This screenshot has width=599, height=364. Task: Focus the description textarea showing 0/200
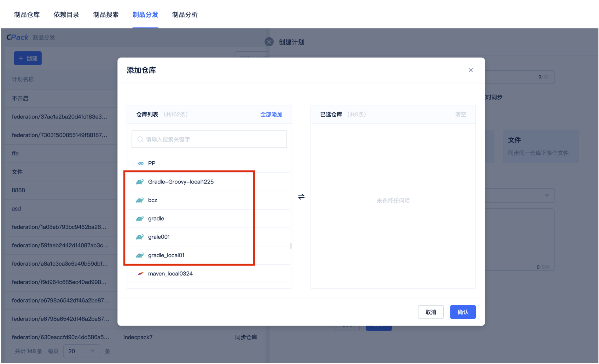click(x=520, y=240)
